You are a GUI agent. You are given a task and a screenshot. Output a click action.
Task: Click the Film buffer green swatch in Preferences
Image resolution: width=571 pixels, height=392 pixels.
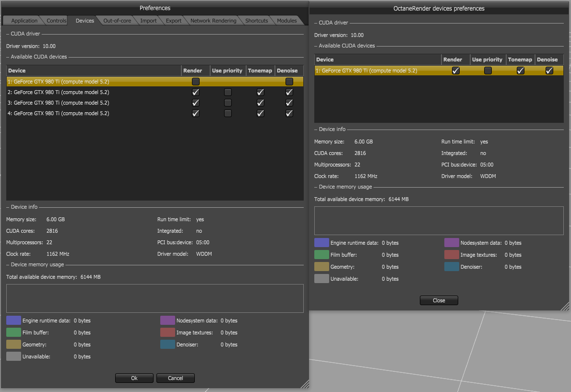(x=13, y=333)
